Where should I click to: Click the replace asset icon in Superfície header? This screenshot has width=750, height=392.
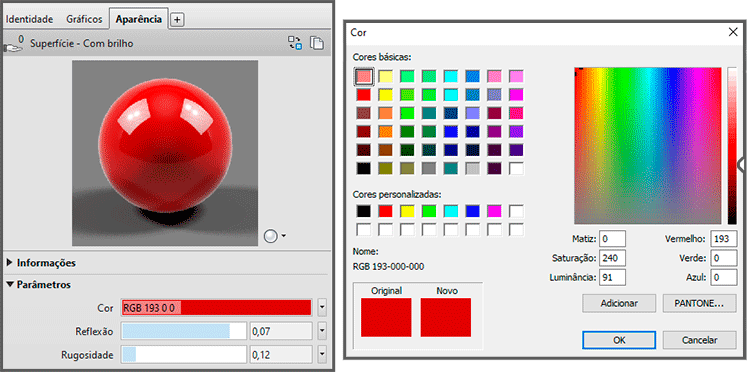pyautogui.click(x=295, y=43)
